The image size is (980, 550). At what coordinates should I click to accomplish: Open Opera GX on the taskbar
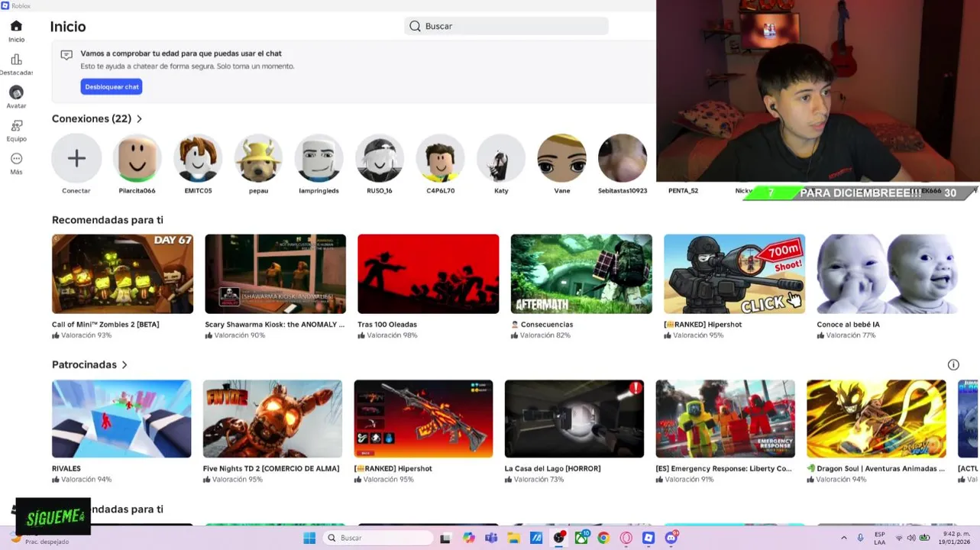626,538
